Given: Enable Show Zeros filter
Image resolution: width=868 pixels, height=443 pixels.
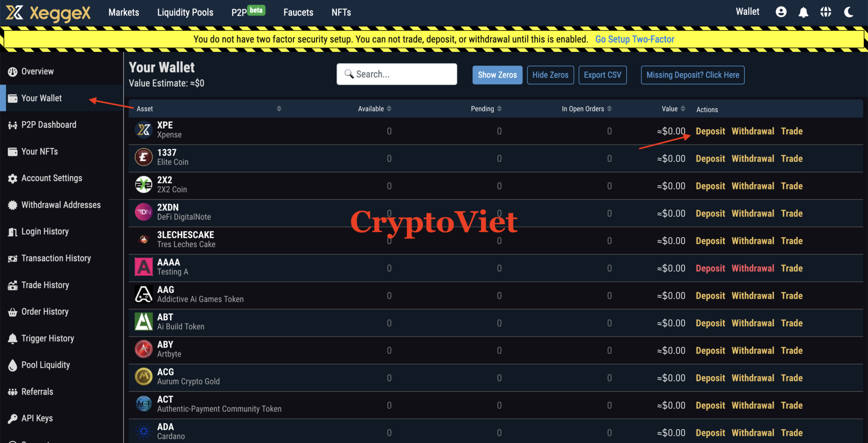Looking at the screenshot, I should 497,75.
